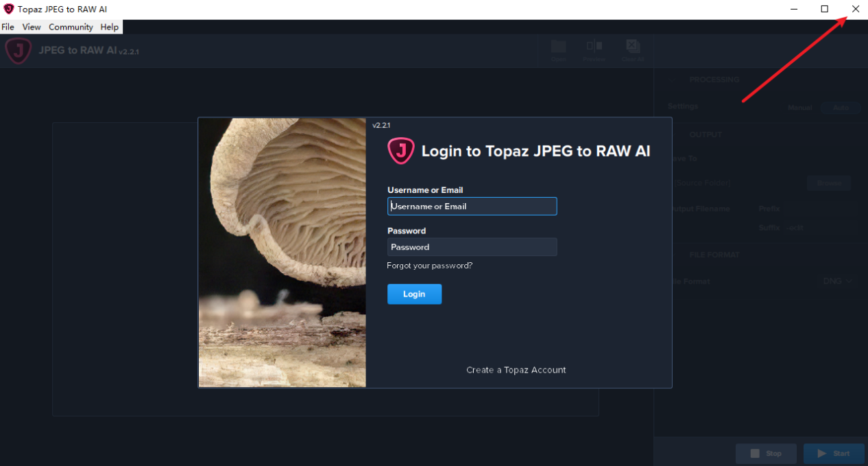Click the Stop processing button

pyautogui.click(x=766, y=454)
